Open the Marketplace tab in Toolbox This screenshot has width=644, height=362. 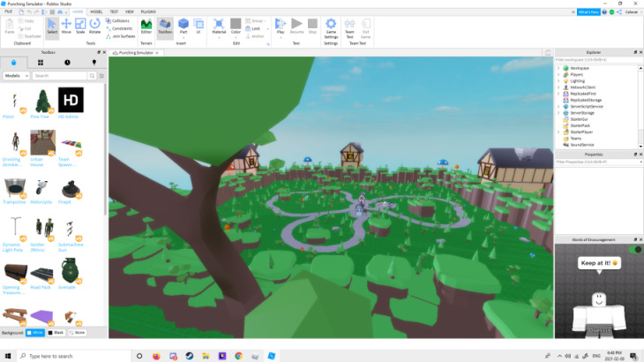pos(13,63)
